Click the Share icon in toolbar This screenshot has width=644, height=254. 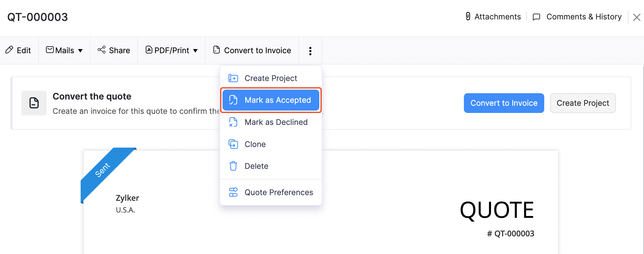pyautogui.click(x=102, y=50)
